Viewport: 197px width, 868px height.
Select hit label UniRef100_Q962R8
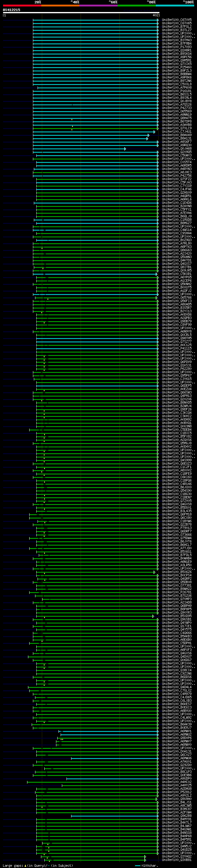177,816
